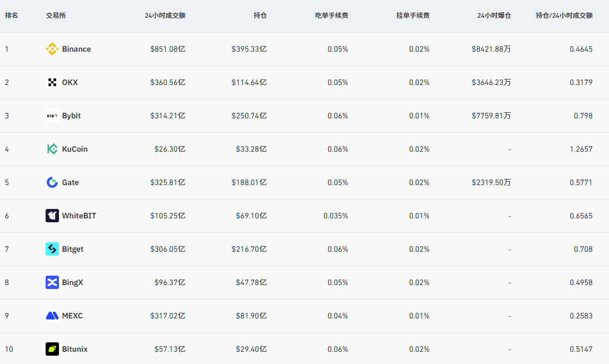Open the Binance exchange link
The image size is (609, 364).
click(76, 49)
